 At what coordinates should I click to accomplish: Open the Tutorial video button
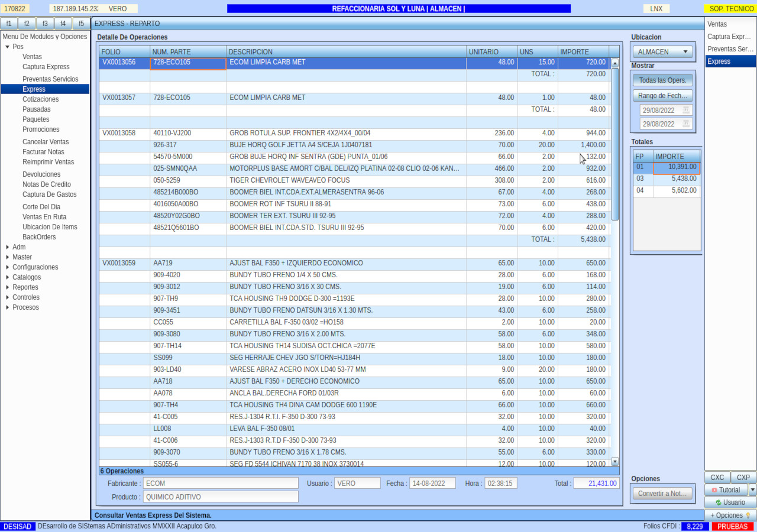click(726, 490)
